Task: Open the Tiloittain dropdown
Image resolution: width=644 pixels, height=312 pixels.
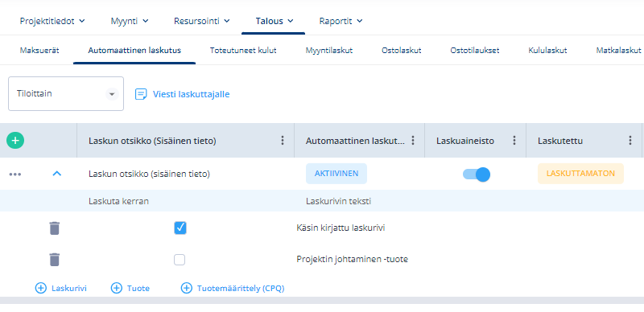Action: point(66,93)
